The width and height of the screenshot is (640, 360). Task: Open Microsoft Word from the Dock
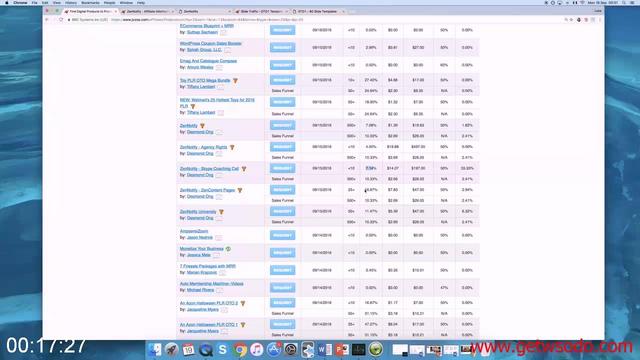(325, 349)
